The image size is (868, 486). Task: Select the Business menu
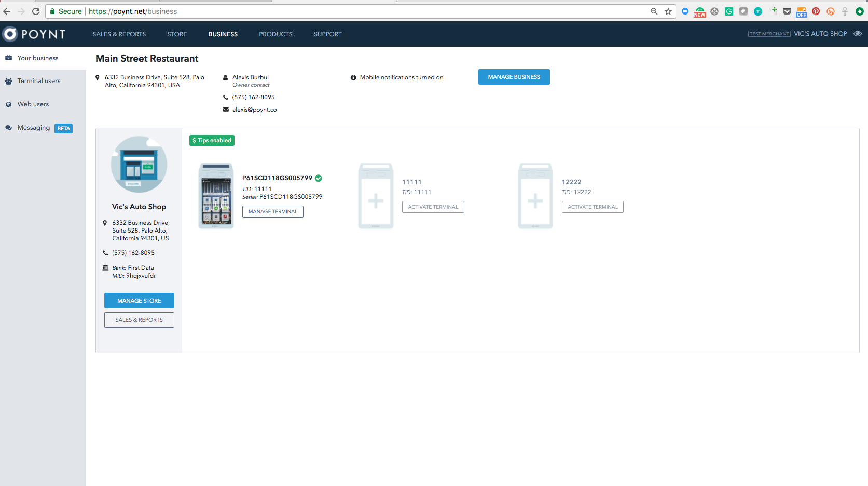click(223, 34)
